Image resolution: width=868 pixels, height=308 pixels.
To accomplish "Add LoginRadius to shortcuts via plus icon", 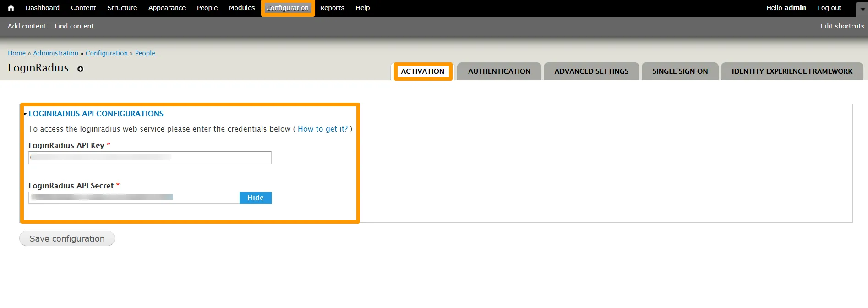I will pyautogui.click(x=80, y=69).
